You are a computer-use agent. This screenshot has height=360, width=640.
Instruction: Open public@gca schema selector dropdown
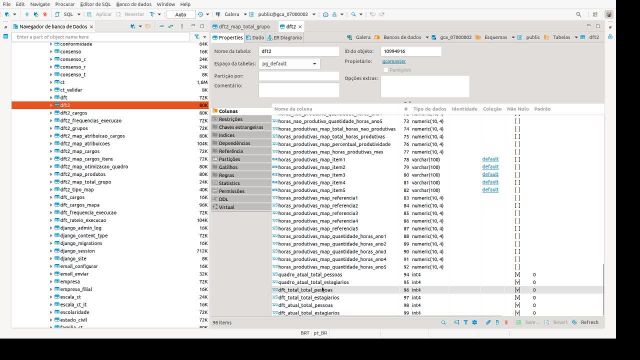[x=314, y=14]
